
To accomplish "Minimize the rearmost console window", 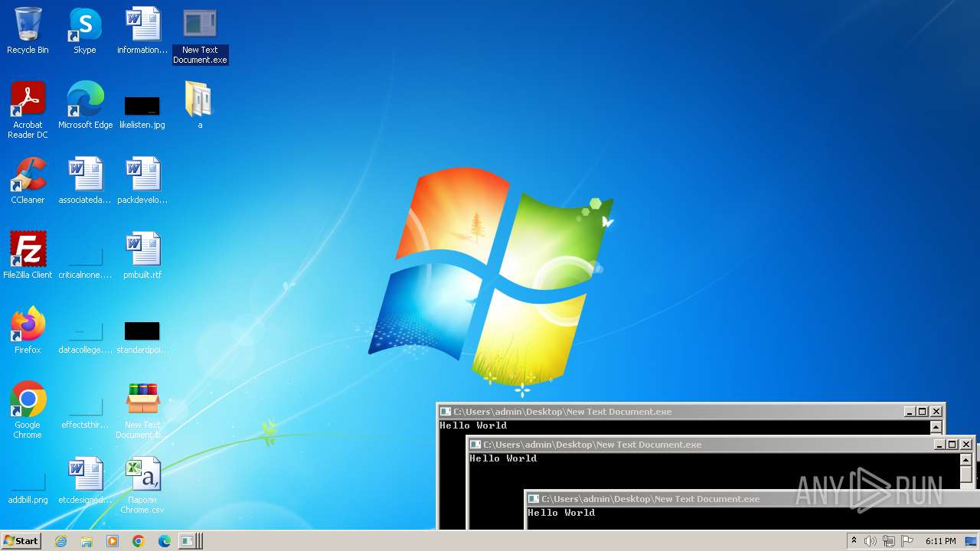I will point(909,412).
